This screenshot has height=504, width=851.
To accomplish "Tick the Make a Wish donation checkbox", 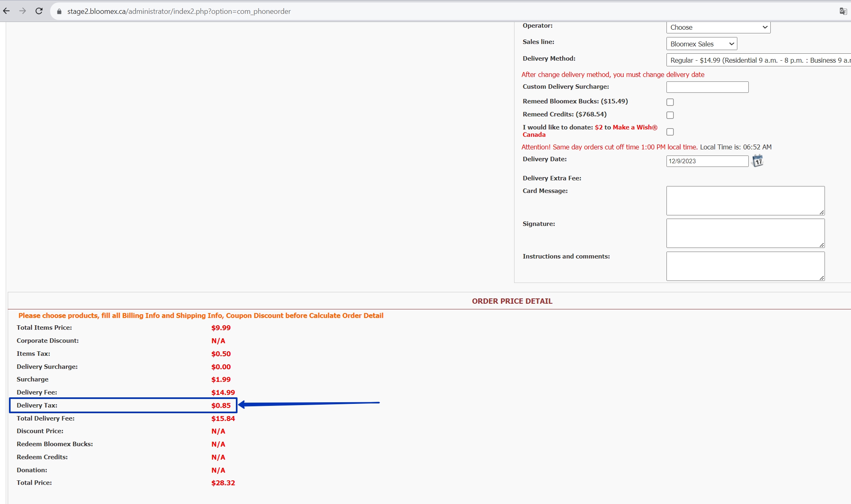I will [x=670, y=132].
